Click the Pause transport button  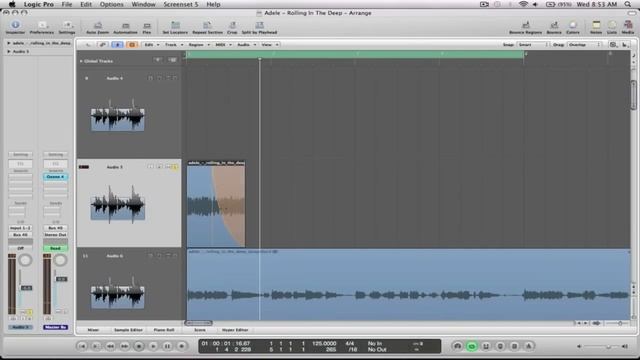click(x=167, y=346)
